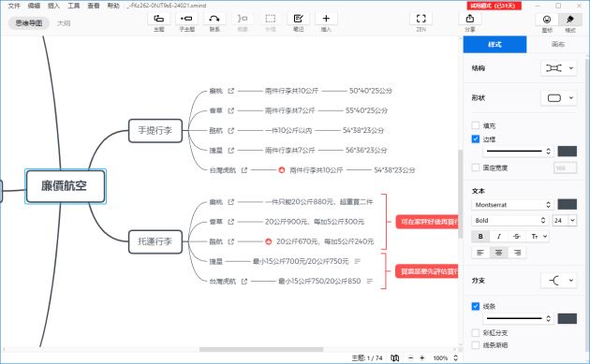Pick the text color swatch beside Montserrat
This screenshot has height=364, width=590.
click(x=567, y=204)
